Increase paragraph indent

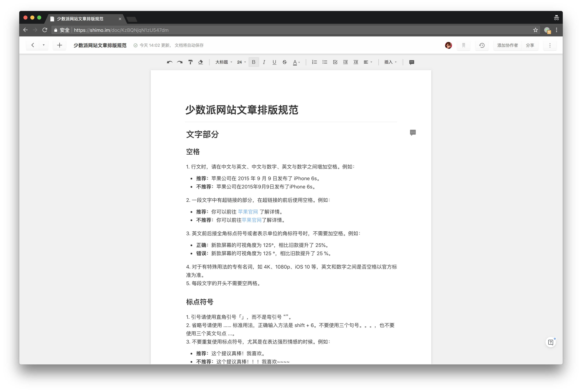[x=345, y=62]
